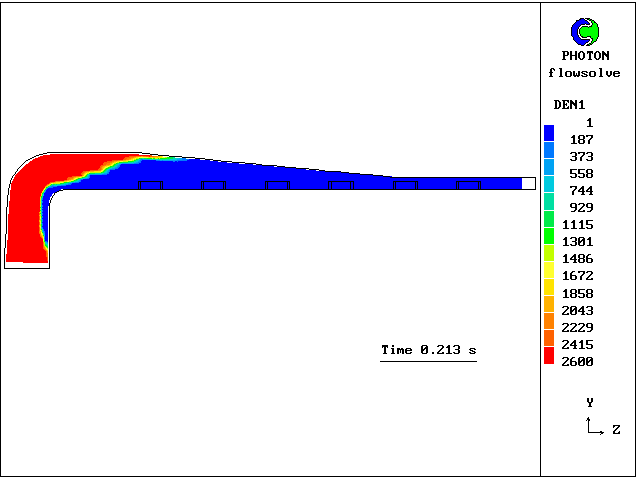This screenshot has width=640, height=480.
Task: Click the 1301 legend value
Action: (578, 241)
